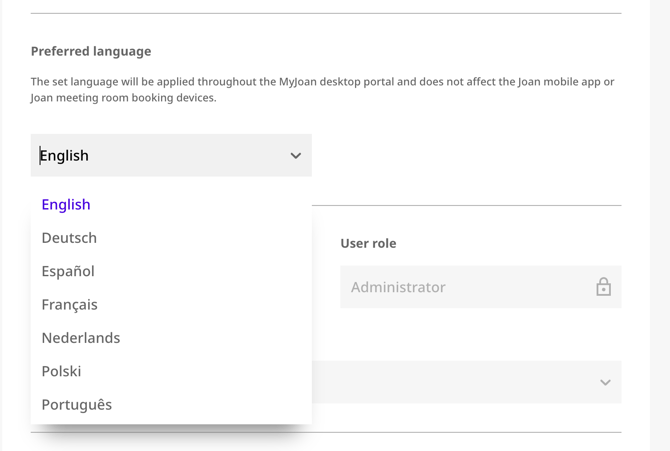Switch language to Nederlands

[80, 338]
